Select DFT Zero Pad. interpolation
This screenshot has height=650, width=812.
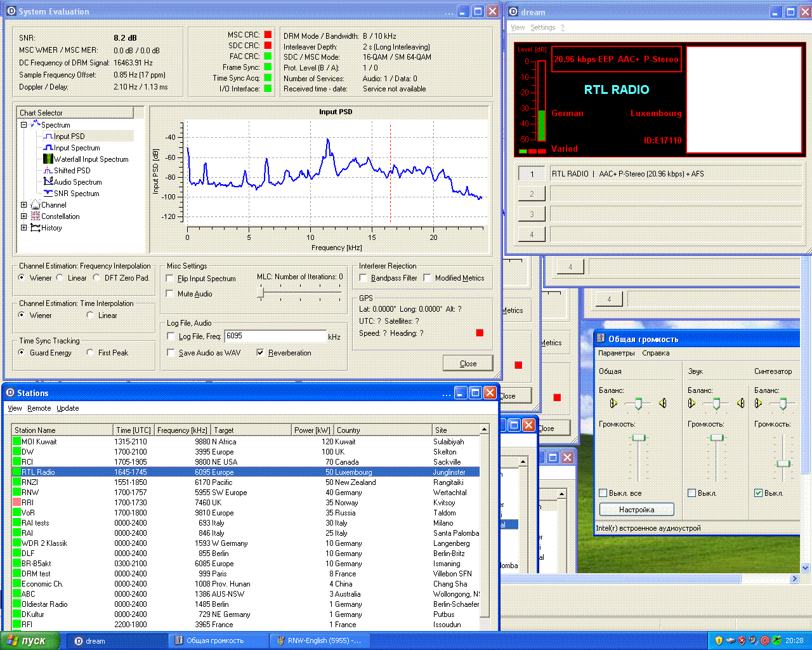click(x=96, y=277)
